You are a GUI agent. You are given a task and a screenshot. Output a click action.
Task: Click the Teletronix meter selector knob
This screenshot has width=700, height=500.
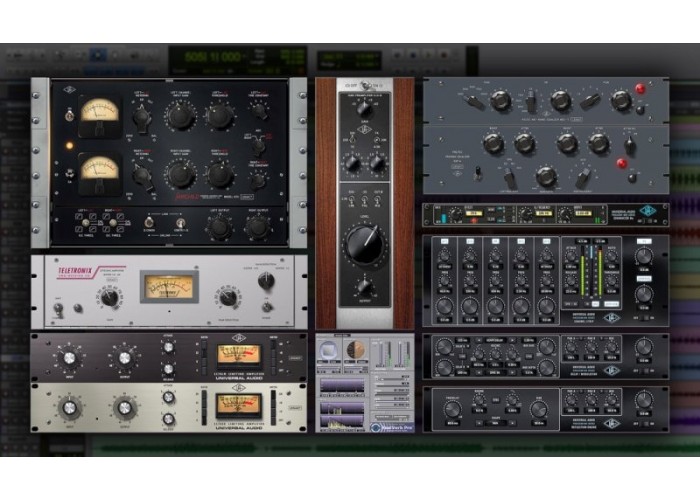(x=266, y=280)
